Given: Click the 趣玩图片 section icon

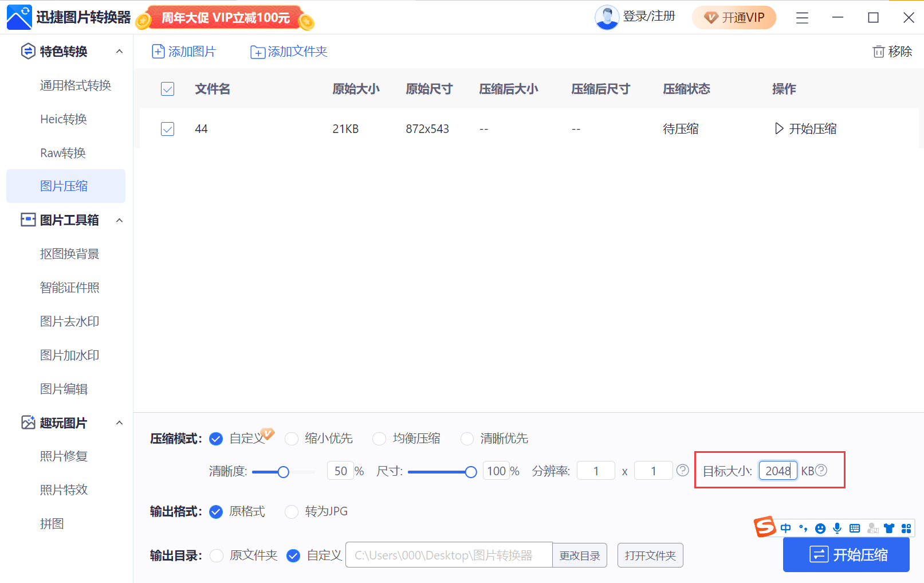Looking at the screenshot, I should pos(27,422).
